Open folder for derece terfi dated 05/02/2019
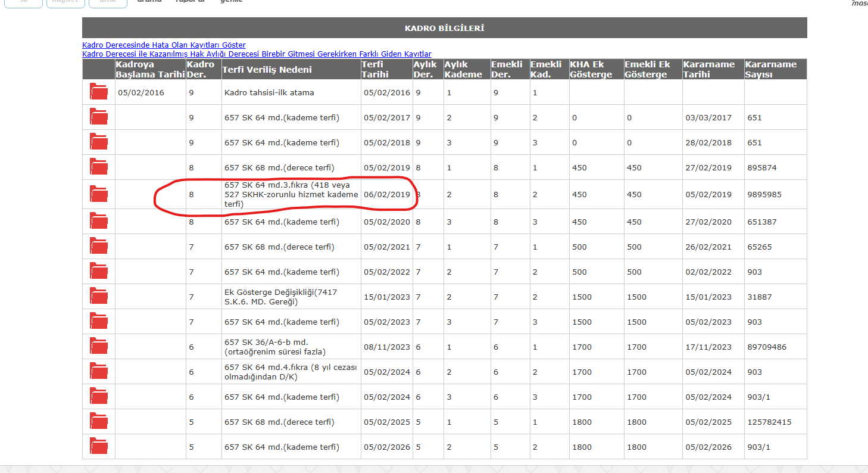The width and height of the screenshot is (868, 473). point(99,167)
